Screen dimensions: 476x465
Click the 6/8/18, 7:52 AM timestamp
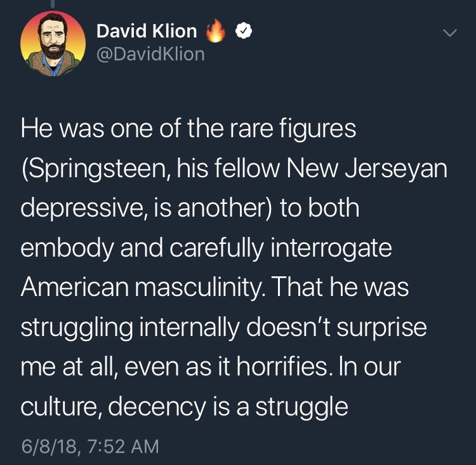pyautogui.click(x=89, y=446)
